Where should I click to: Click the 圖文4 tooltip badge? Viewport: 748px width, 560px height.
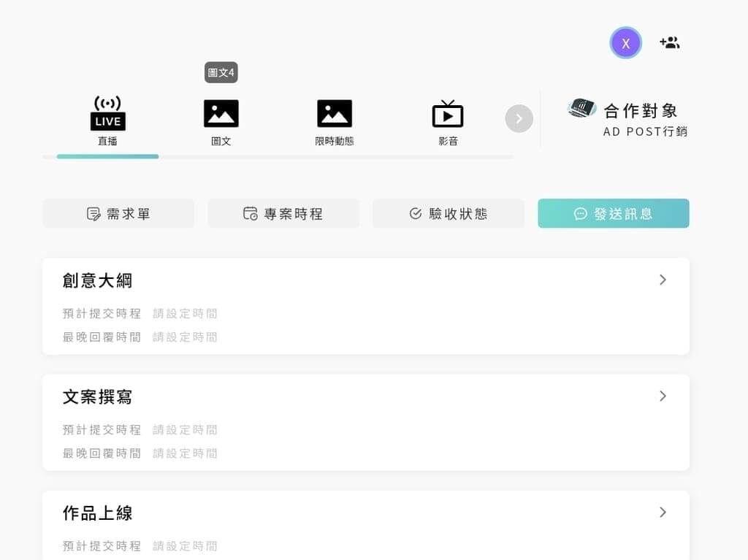[x=221, y=72]
